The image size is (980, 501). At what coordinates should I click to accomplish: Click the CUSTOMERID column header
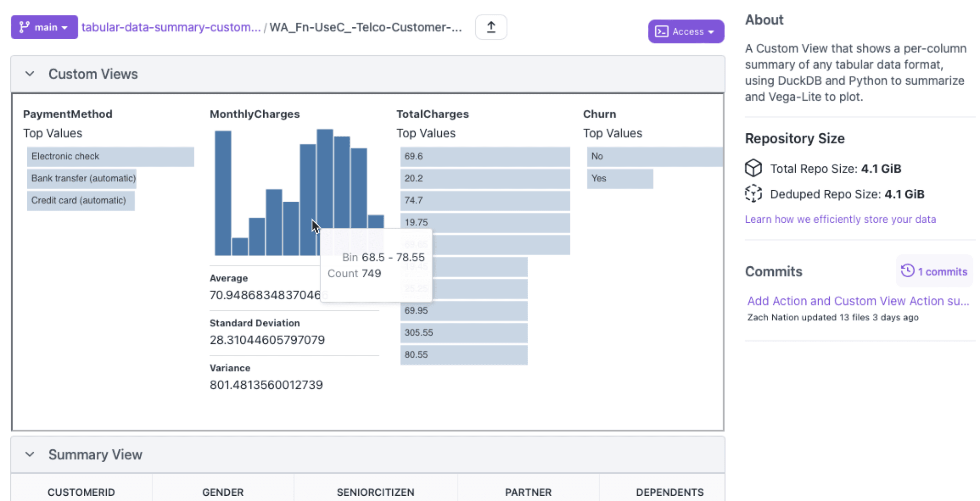pyautogui.click(x=81, y=492)
